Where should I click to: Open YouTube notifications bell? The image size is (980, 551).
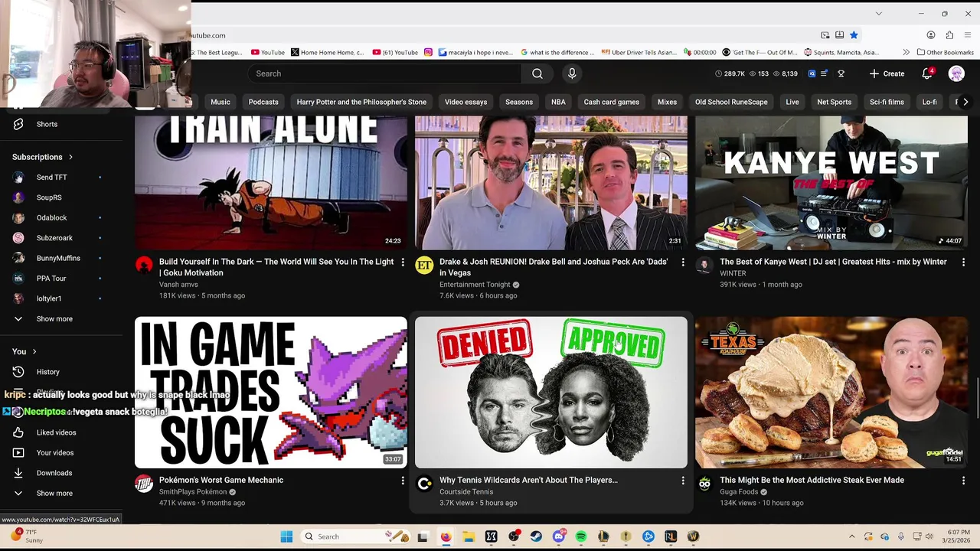point(927,73)
